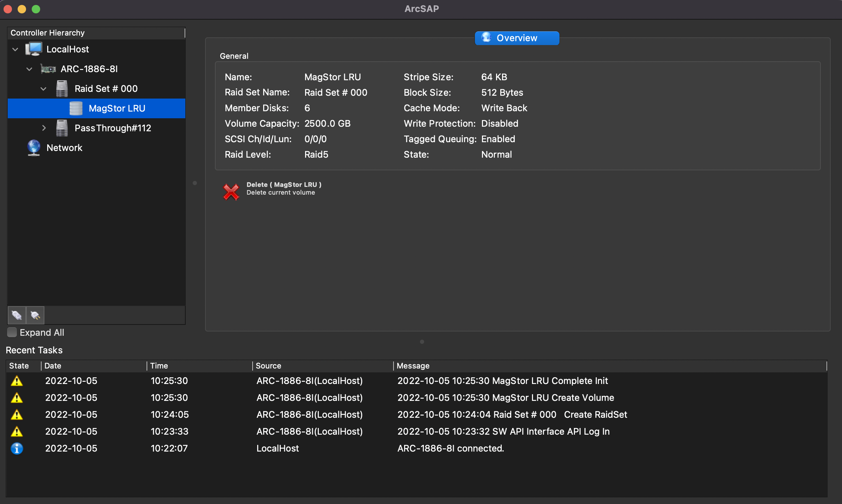Image resolution: width=842 pixels, height=504 pixels.
Task: Enable the Expand All checkbox
Action: (12, 333)
